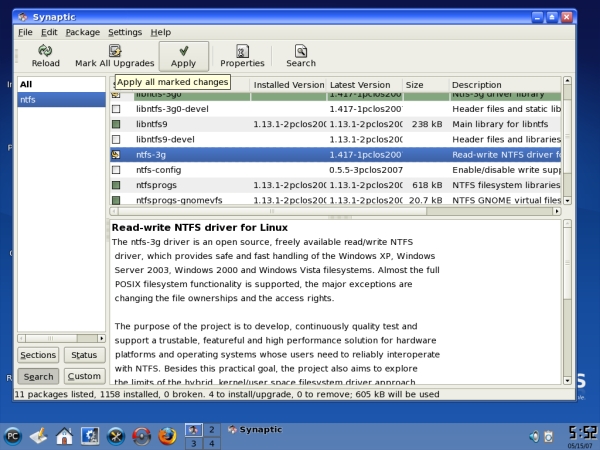Select libntfs9 package row name
The image size is (600, 450).
[152, 124]
